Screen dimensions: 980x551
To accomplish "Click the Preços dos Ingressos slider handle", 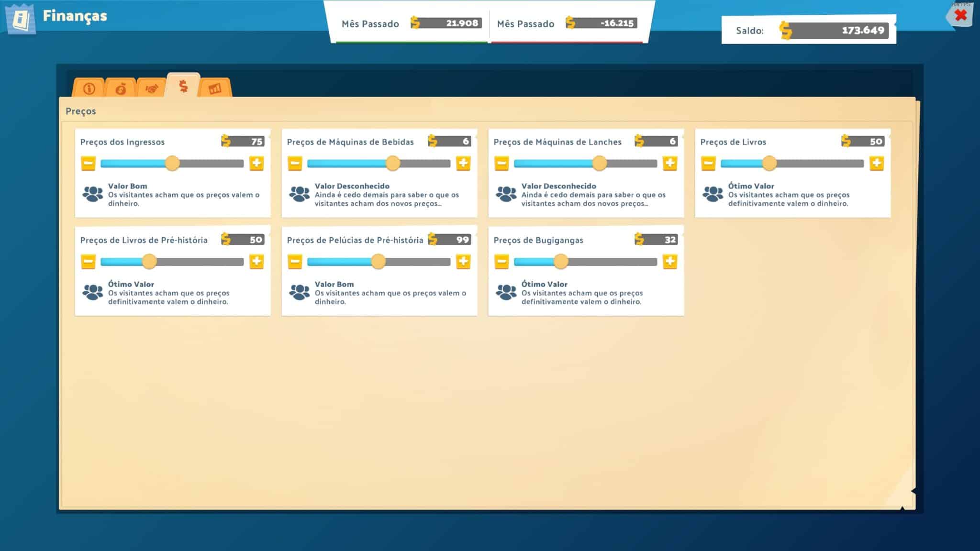I will 172,164.
